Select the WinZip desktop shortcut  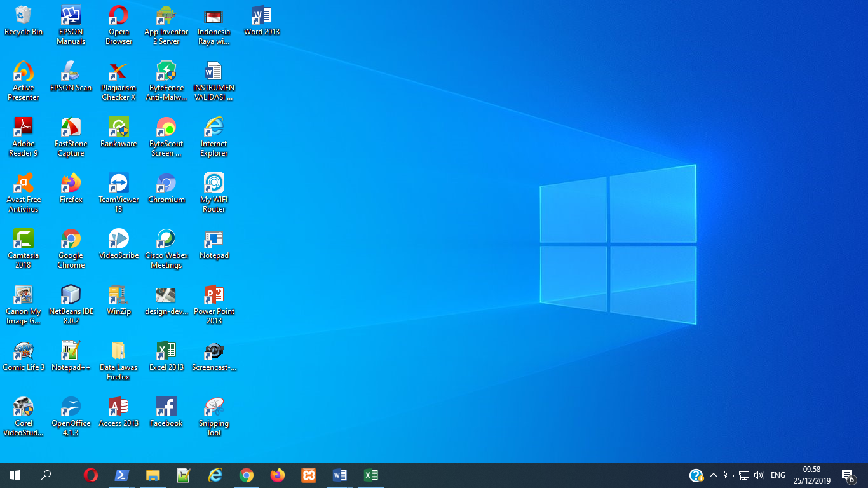coord(119,300)
